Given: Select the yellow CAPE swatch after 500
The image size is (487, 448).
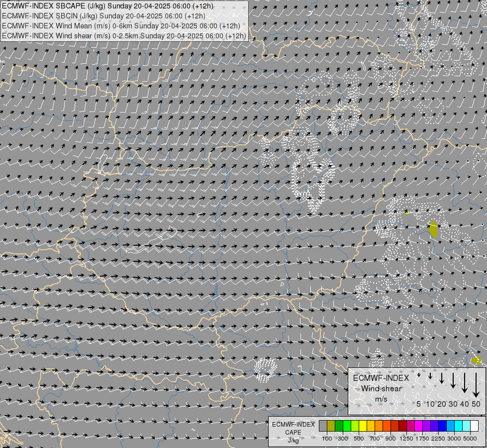Looking at the screenshot, I should pos(363,426).
